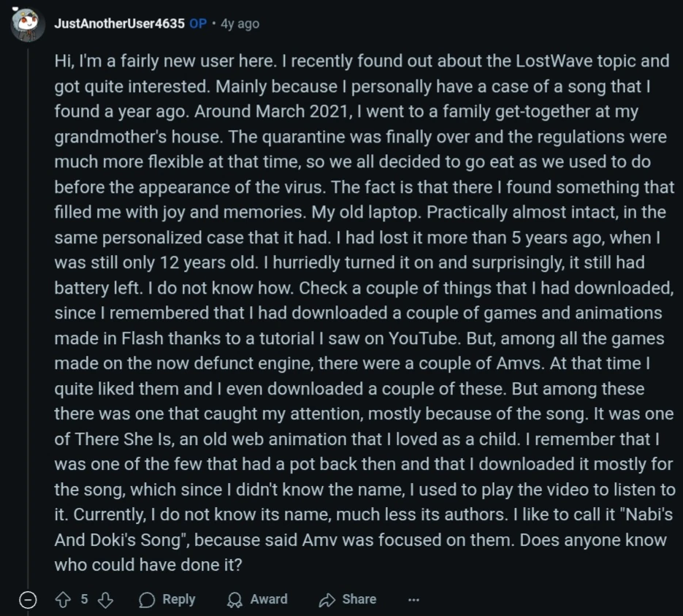Click the "4y ago" timestamp
683x616 pixels.
(240, 23)
